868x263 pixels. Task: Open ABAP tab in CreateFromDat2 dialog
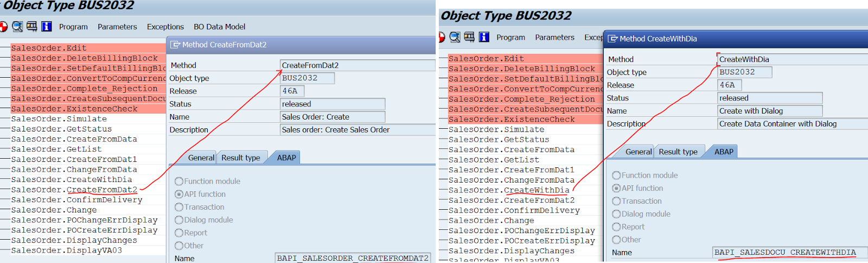(286, 158)
